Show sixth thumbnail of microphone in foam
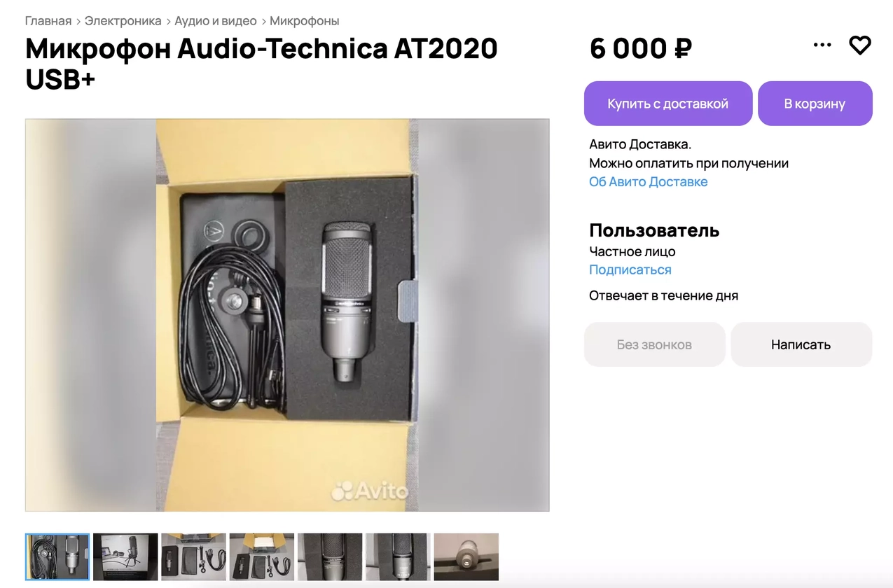The height and width of the screenshot is (588, 893). coord(398,557)
